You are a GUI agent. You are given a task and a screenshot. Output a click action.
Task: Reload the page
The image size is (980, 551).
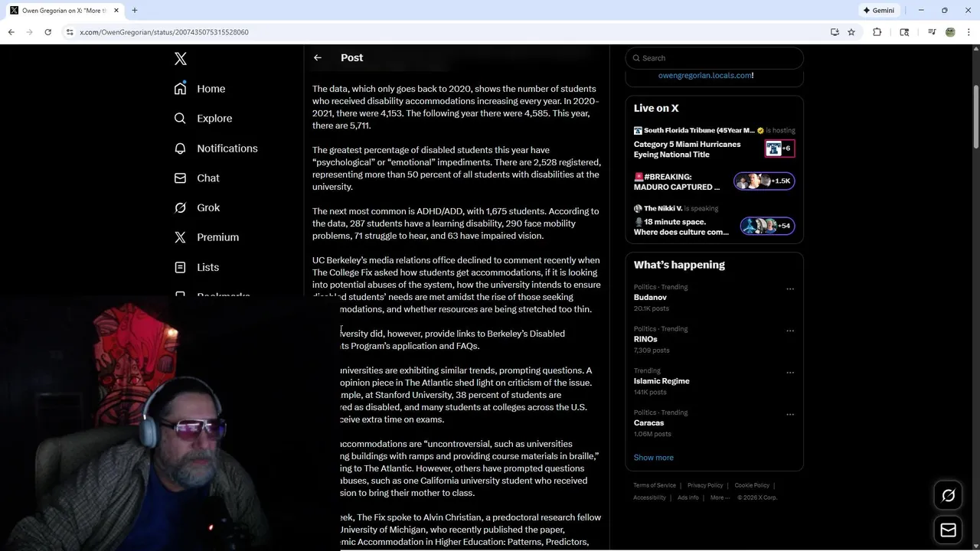coord(47,32)
